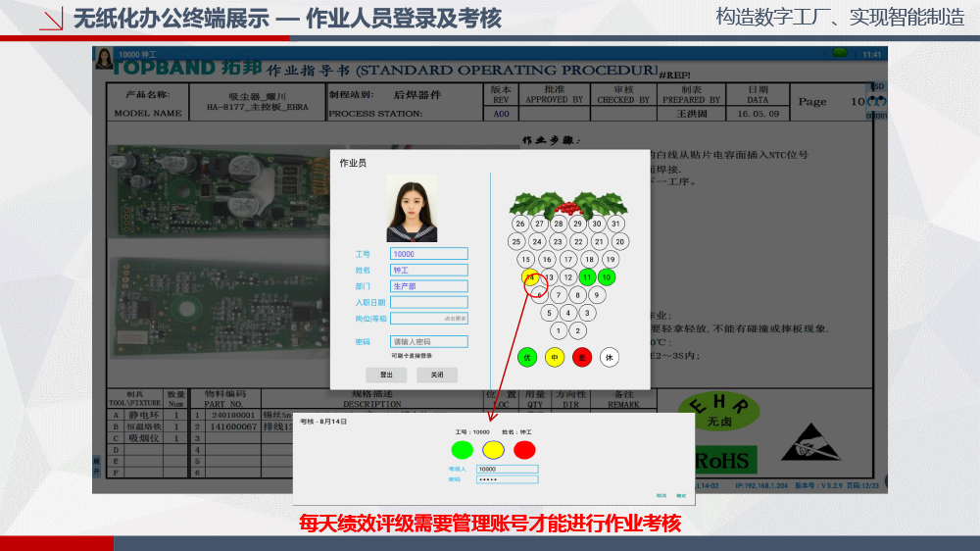Choose green rating in assessment dialog
980x551 pixels.
[462, 450]
